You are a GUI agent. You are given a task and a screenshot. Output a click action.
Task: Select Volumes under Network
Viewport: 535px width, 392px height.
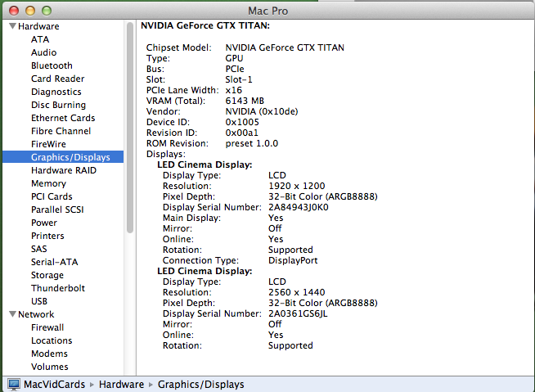(49, 367)
